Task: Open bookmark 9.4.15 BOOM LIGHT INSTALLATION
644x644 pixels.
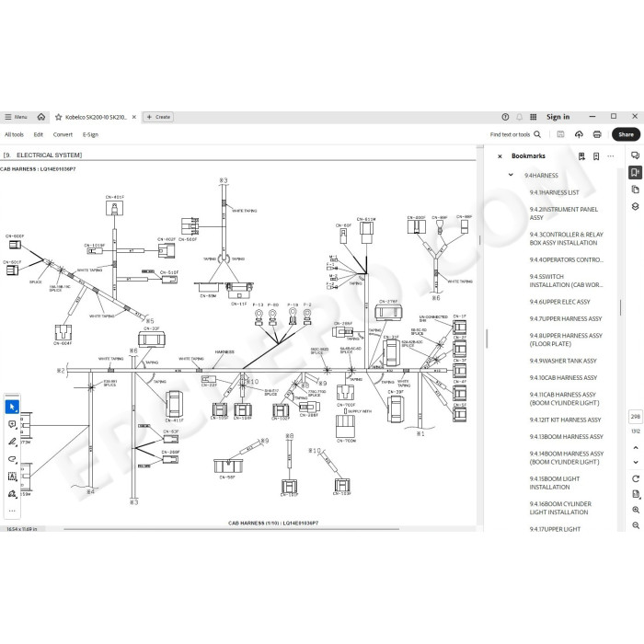Action: point(555,483)
